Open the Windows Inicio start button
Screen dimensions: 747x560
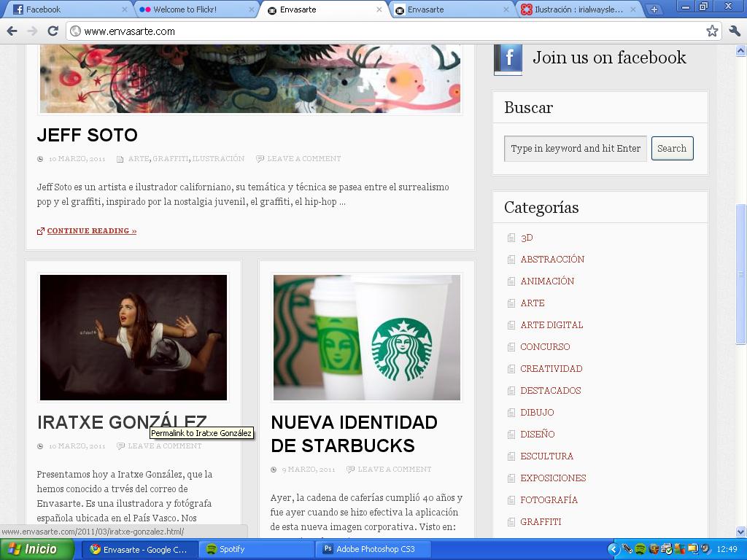(x=36, y=550)
